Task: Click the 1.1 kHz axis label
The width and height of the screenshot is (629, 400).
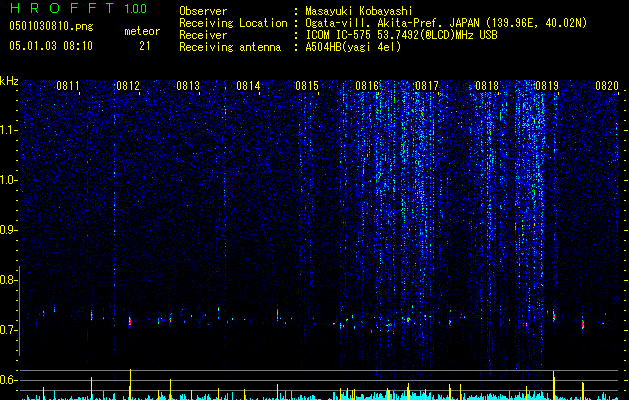Action: [9, 130]
